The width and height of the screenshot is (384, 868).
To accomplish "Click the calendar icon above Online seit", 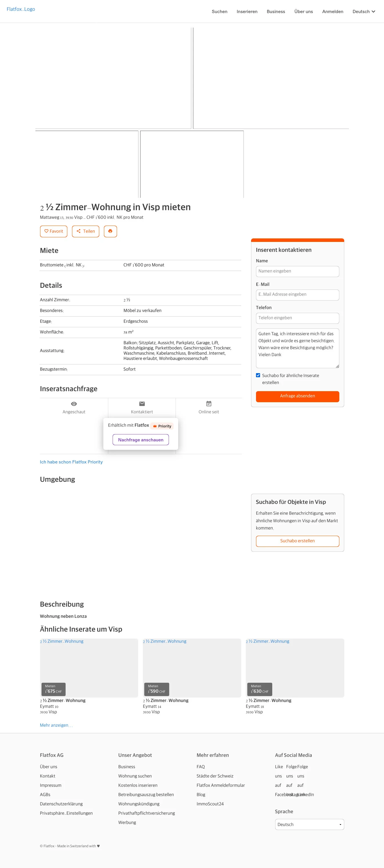I will coord(208,404).
